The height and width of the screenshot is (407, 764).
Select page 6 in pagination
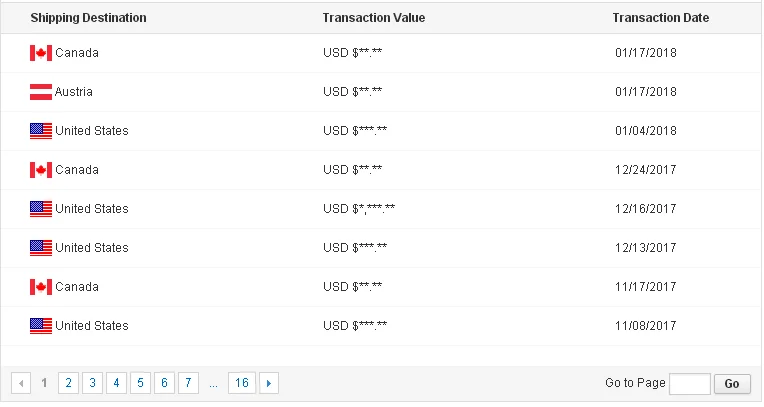click(165, 383)
